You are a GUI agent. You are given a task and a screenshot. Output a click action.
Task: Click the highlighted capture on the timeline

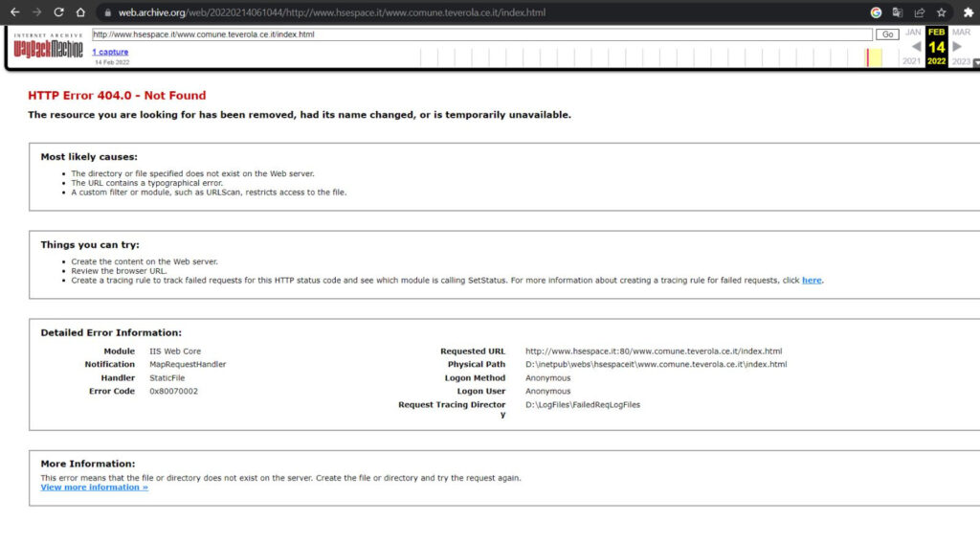(868, 57)
